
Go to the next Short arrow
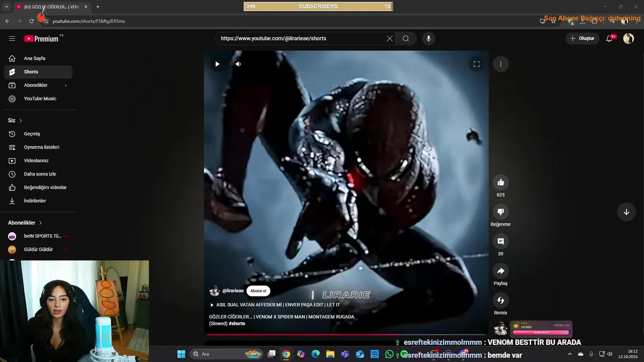pyautogui.click(x=626, y=212)
